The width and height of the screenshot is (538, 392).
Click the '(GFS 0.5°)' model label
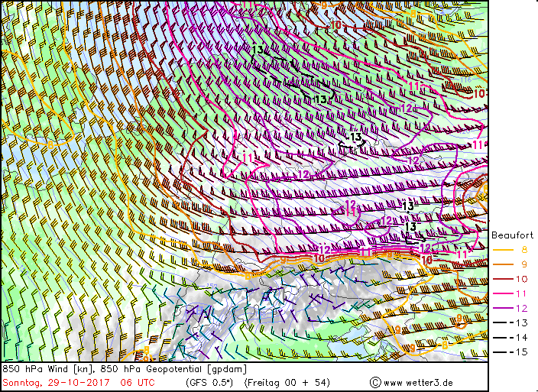(209, 382)
